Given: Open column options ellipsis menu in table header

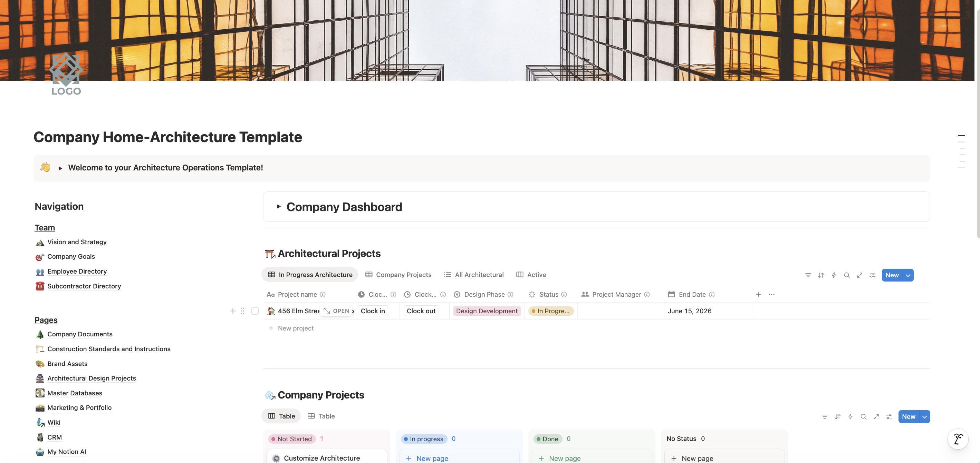Looking at the screenshot, I should coord(771,295).
